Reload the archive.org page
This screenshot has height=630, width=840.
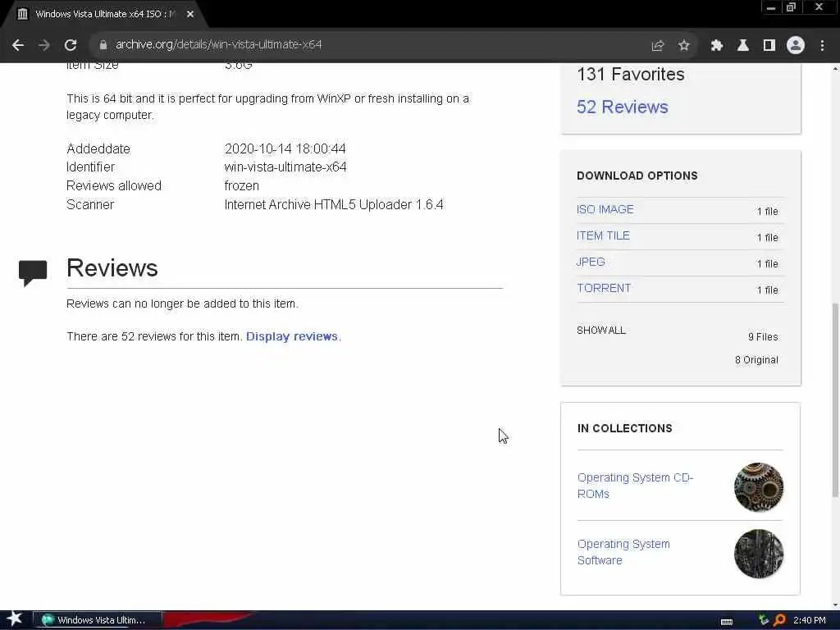point(71,46)
